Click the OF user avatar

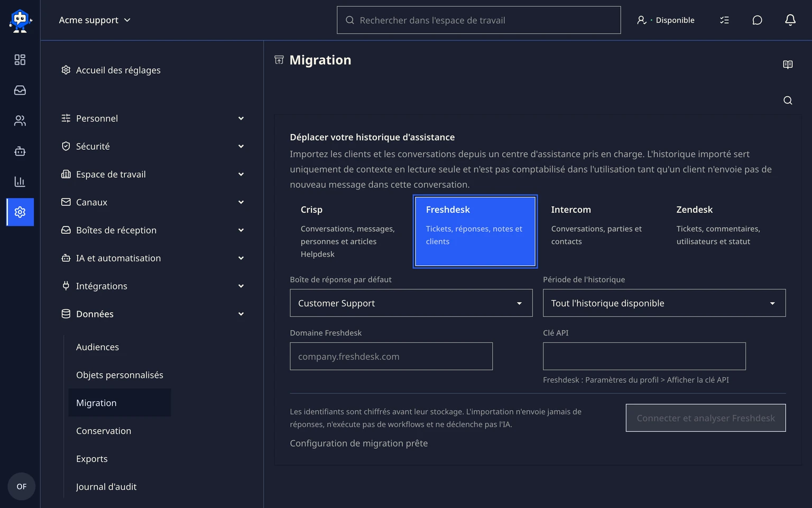point(22,486)
